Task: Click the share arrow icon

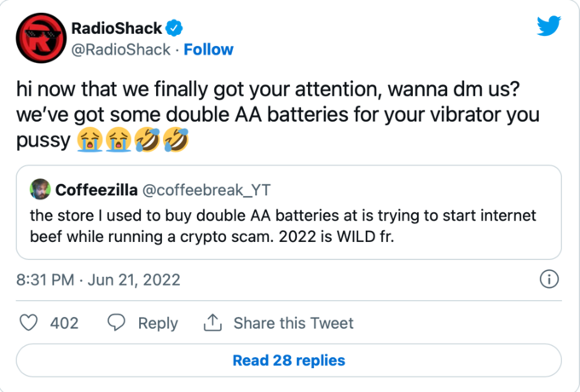Action: (x=212, y=323)
